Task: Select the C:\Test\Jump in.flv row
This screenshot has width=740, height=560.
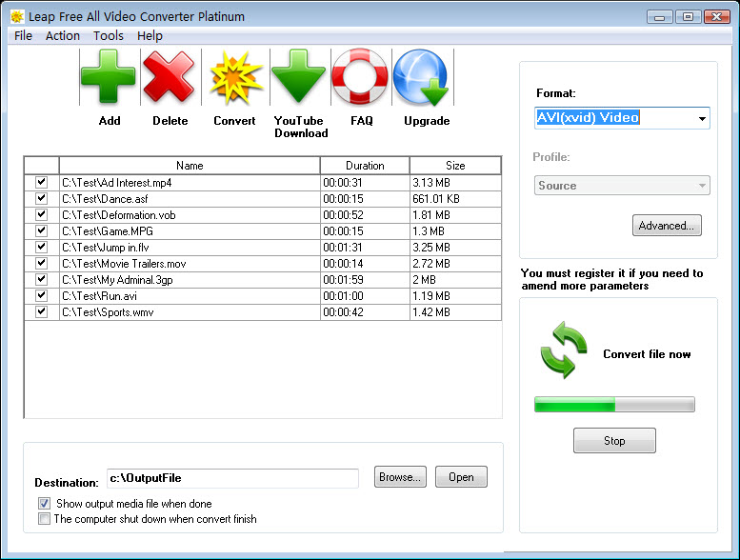Action: (x=263, y=248)
